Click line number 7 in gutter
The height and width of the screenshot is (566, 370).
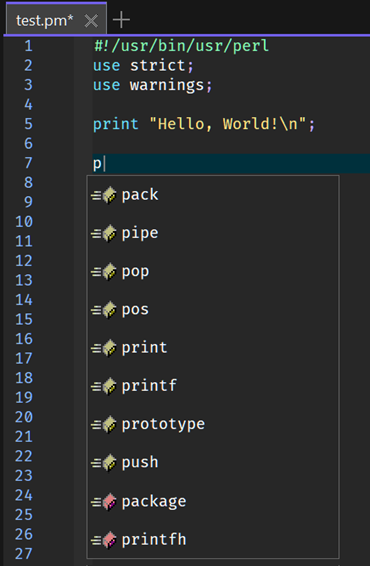(x=28, y=163)
